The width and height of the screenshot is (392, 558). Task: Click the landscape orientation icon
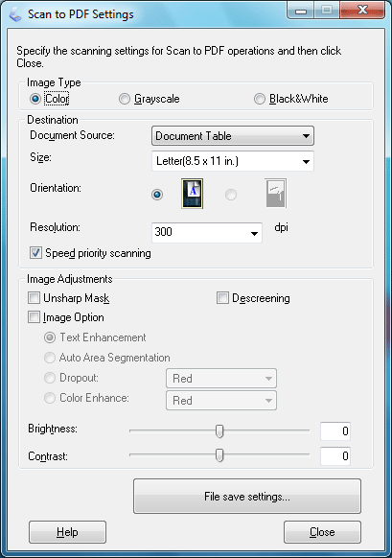coord(275,194)
